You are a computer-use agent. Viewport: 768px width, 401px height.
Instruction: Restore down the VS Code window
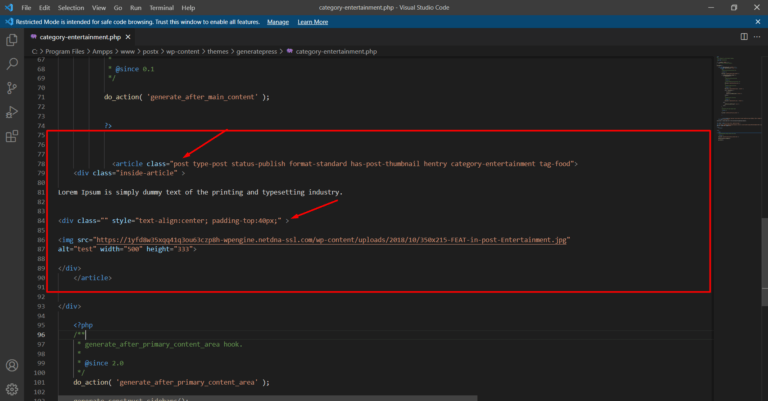tap(734, 7)
